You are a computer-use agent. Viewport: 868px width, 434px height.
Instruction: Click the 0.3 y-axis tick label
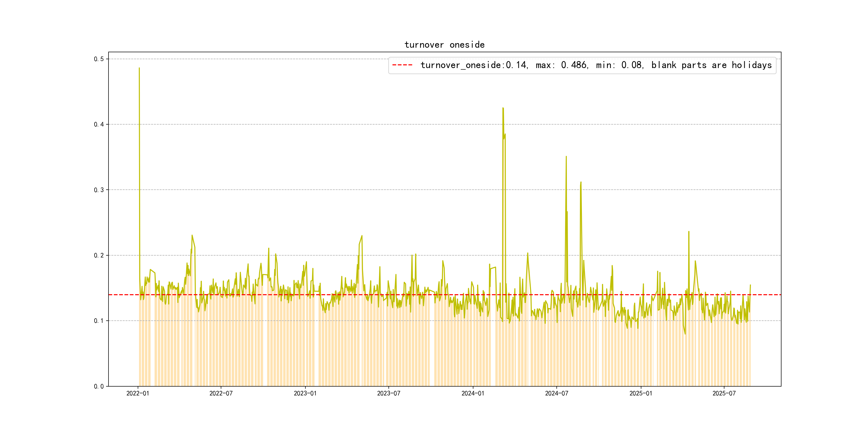pos(99,190)
